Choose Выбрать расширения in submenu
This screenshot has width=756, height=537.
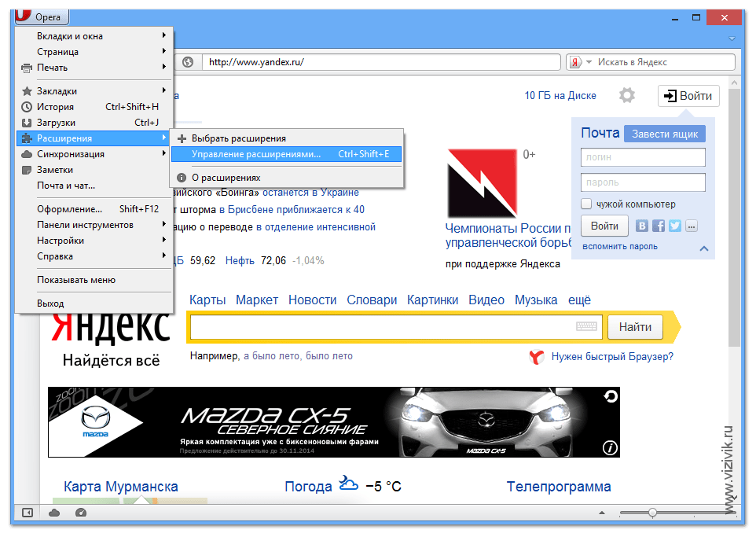287,138
